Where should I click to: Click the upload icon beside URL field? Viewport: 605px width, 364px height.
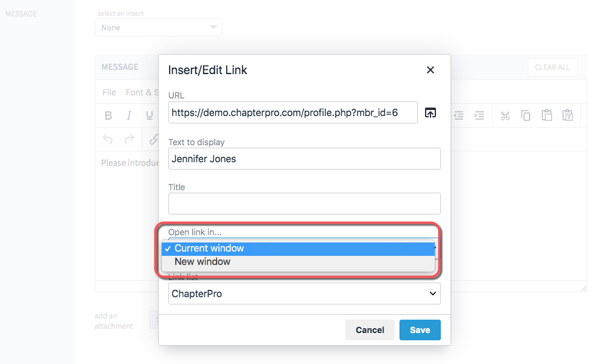pos(430,112)
